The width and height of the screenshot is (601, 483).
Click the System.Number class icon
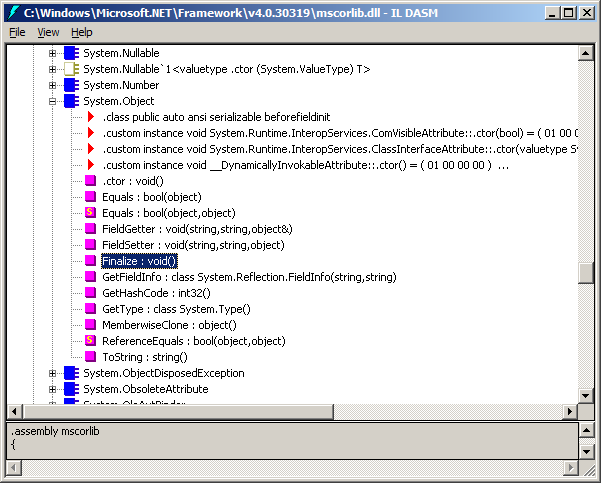(71, 85)
